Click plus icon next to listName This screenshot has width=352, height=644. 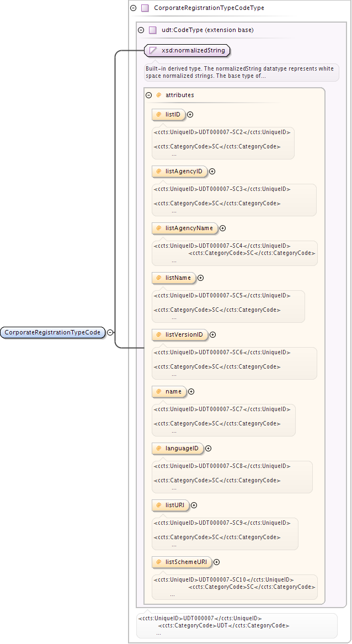coord(201,278)
